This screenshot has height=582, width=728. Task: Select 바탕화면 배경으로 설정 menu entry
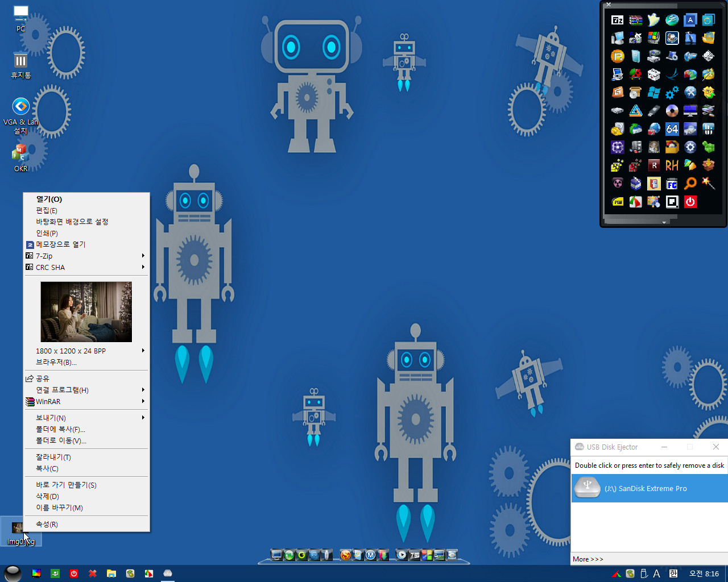tap(86, 222)
